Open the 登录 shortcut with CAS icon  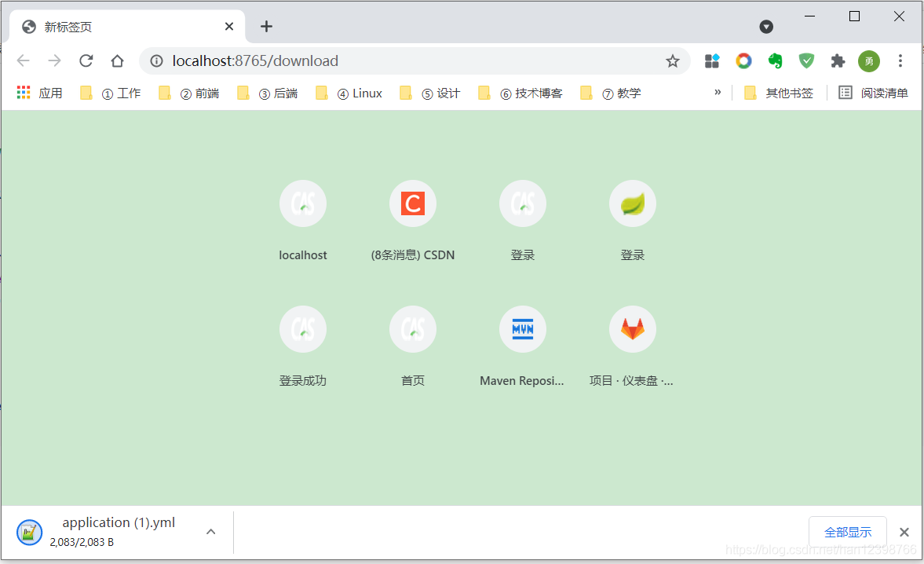(523, 221)
